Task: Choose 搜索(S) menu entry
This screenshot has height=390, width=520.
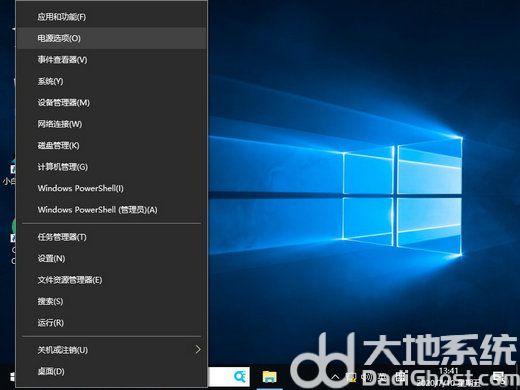Action: click(x=112, y=301)
